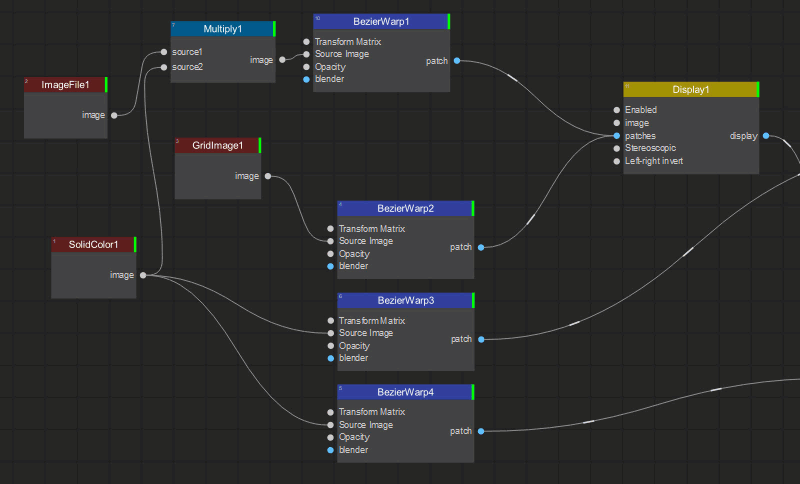This screenshot has height=484, width=800.
Task: Click the 'patches' label in Display1
Action: [x=640, y=136]
